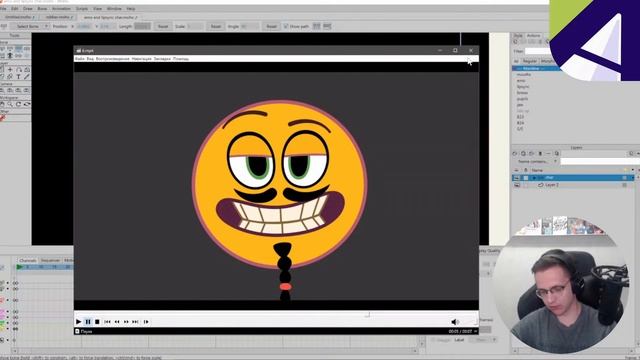Viewport: 640px width, 360px height.
Task: Start playback in the media player
Action: tap(78, 322)
